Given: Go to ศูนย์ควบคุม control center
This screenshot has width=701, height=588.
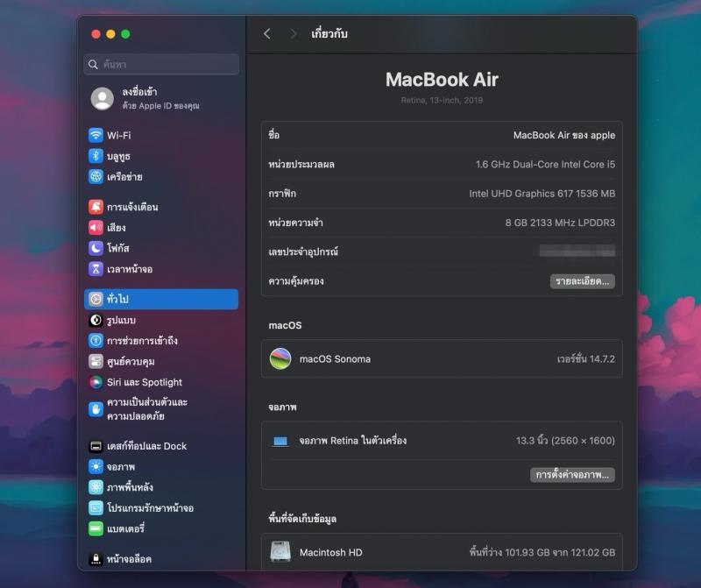Looking at the screenshot, I should pos(131,361).
